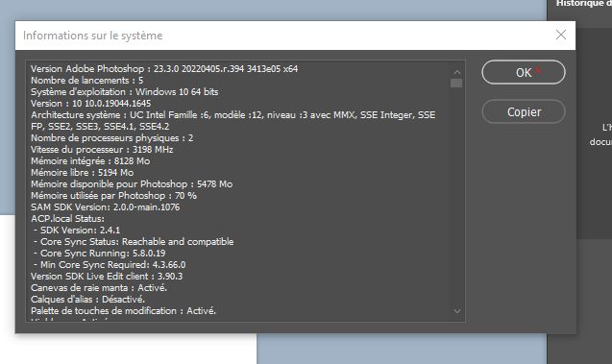Click the Historique panel tab behind the dialog

coord(583,4)
